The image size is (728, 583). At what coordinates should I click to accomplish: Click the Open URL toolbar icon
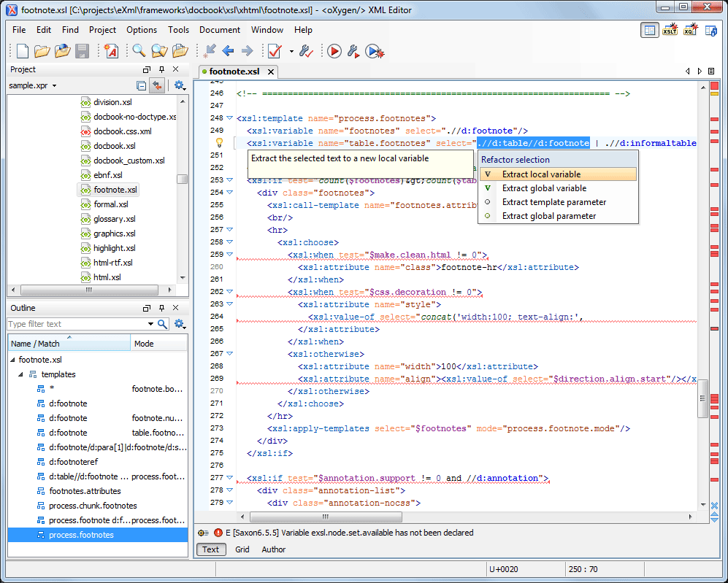62,51
